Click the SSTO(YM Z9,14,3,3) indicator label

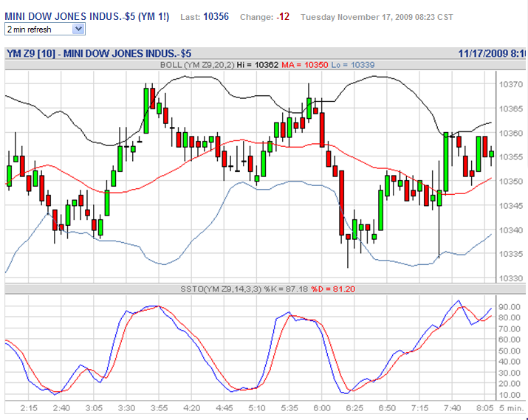221,289
